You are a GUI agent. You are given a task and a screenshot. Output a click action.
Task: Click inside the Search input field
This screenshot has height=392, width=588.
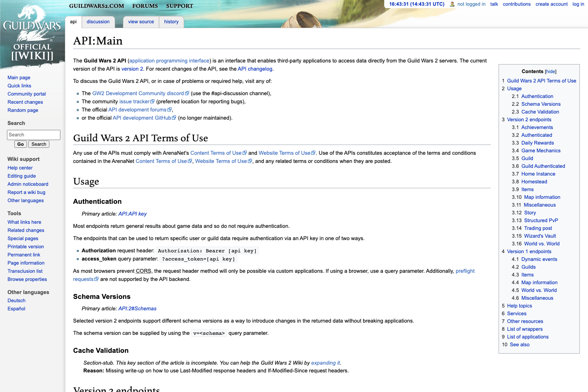pyautogui.click(x=33, y=135)
